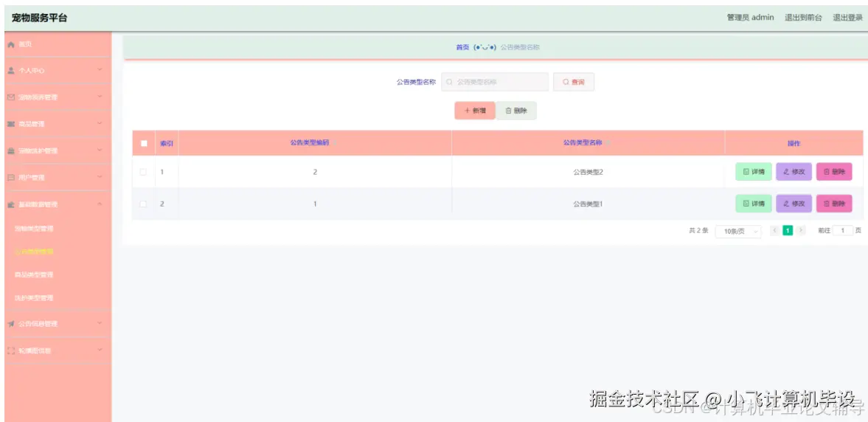Click the 退出到前台 link in header

point(803,18)
